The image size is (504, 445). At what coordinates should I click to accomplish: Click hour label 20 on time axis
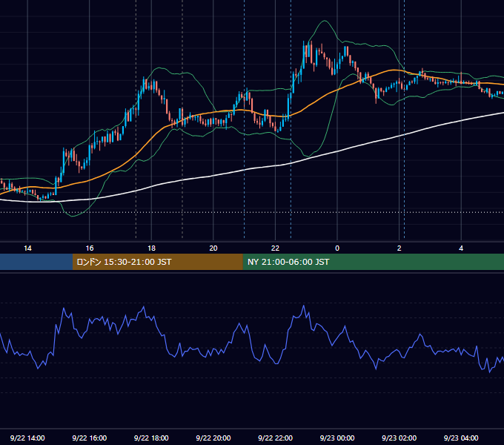(x=213, y=248)
